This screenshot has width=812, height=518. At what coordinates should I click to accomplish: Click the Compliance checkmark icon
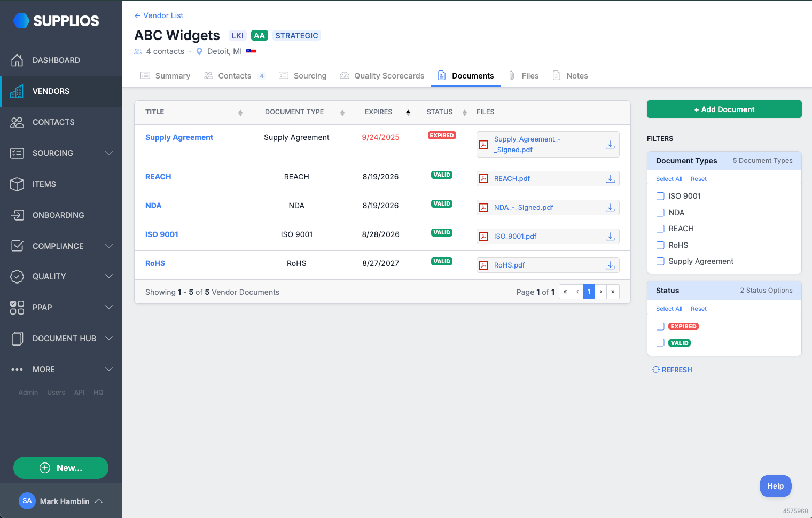(x=17, y=246)
